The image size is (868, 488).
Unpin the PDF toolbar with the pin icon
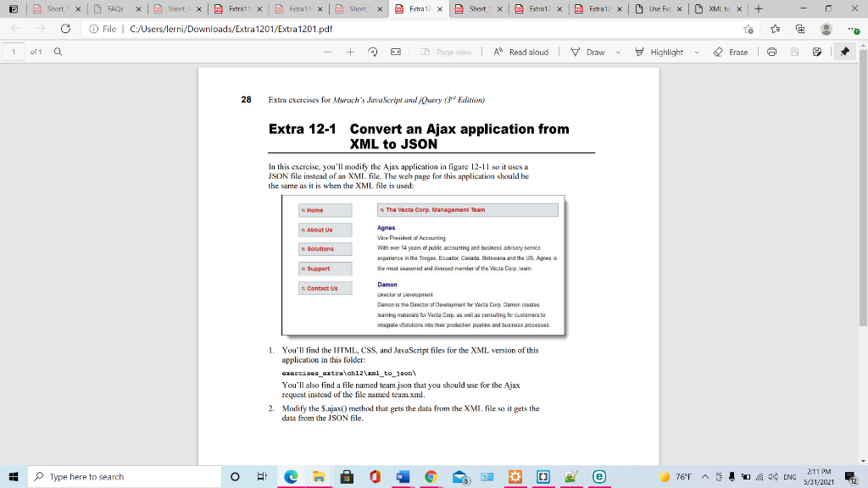(844, 52)
